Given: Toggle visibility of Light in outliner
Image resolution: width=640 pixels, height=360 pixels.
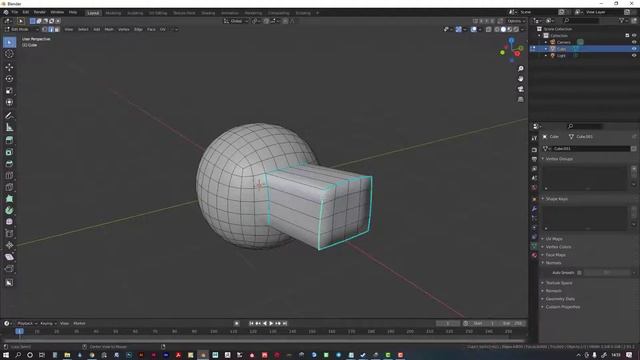Looking at the screenshot, I should click(x=634, y=56).
